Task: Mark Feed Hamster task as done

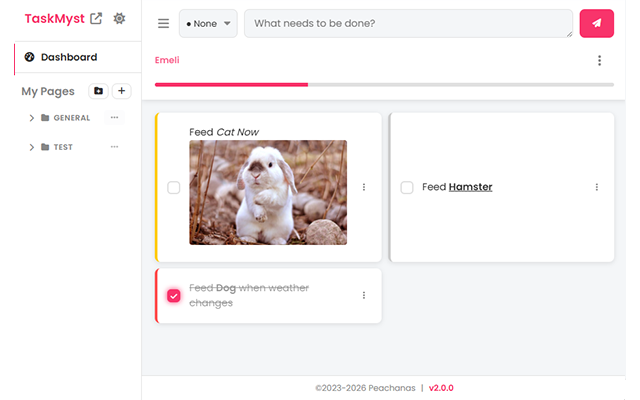Action: point(407,187)
